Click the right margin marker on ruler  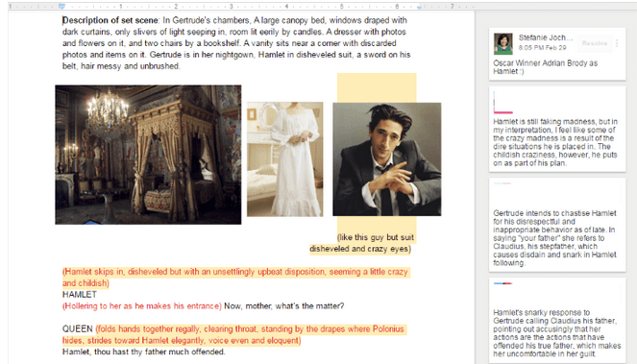419,7
